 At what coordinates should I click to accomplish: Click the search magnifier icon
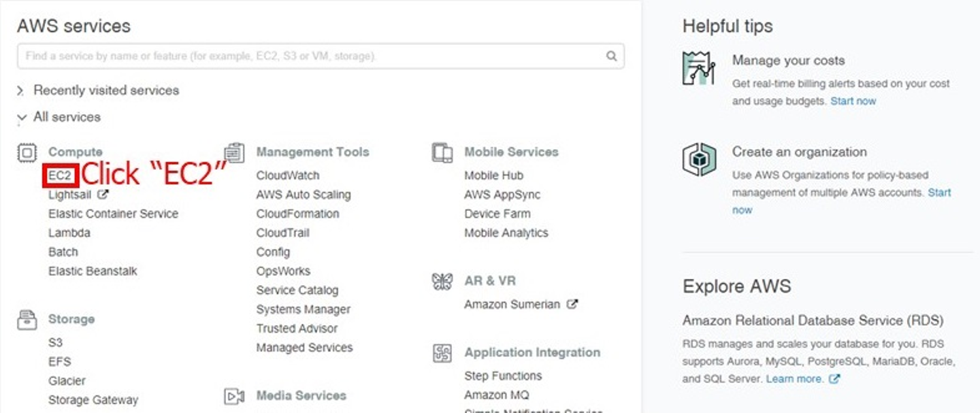[x=612, y=56]
